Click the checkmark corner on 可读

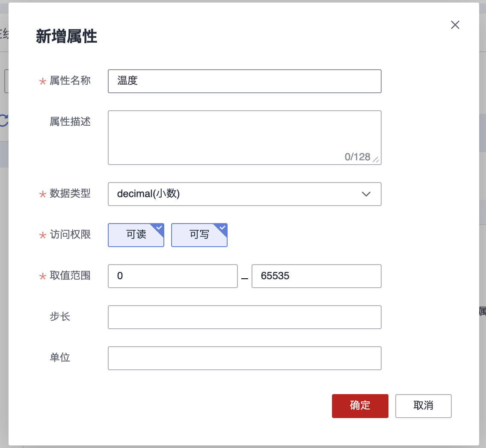159,228
